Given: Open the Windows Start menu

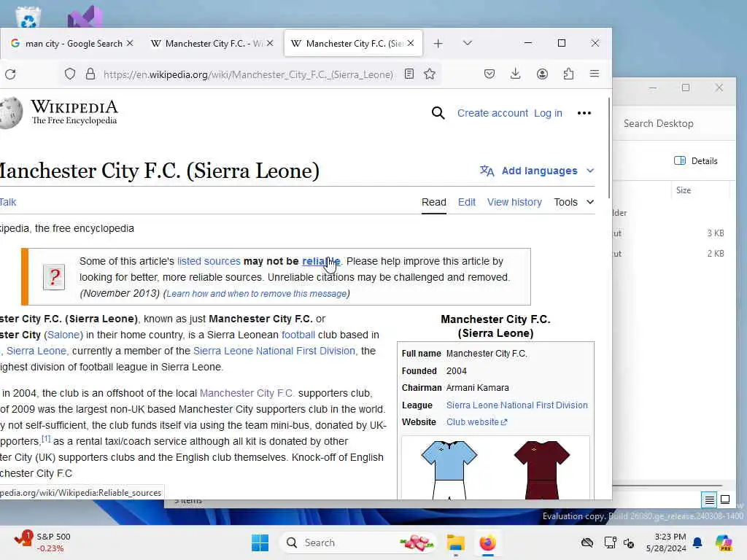Looking at the screenshot, I should pyautogui.click(x=260, y=542).
